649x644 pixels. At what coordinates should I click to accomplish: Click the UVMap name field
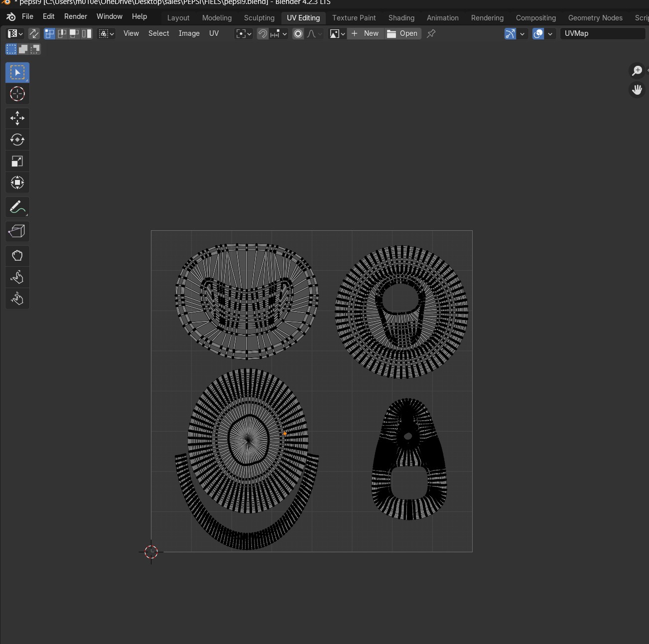(603, 33)
